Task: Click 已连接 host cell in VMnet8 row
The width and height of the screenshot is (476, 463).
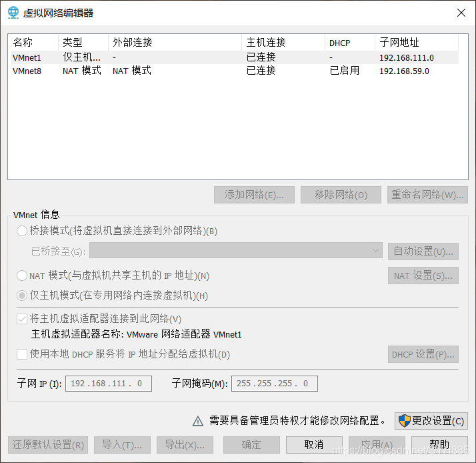Action: point(261,71)
